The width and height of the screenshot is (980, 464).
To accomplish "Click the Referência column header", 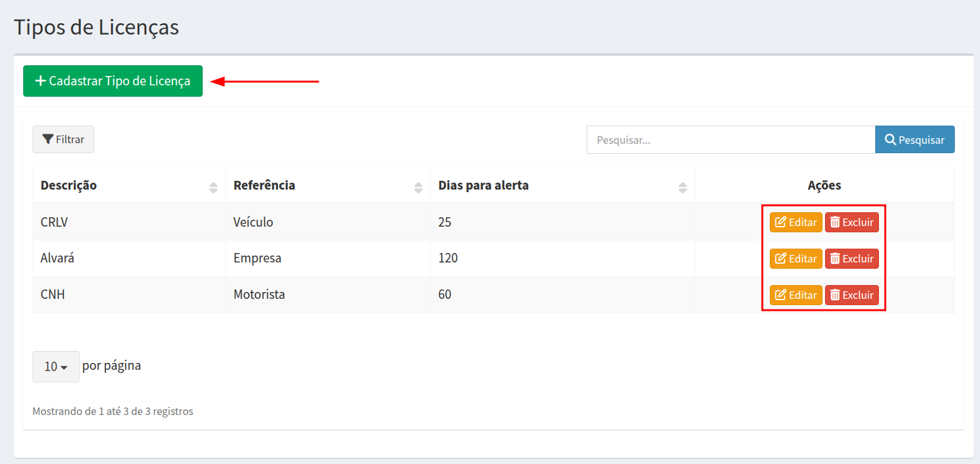I will 264,186.
